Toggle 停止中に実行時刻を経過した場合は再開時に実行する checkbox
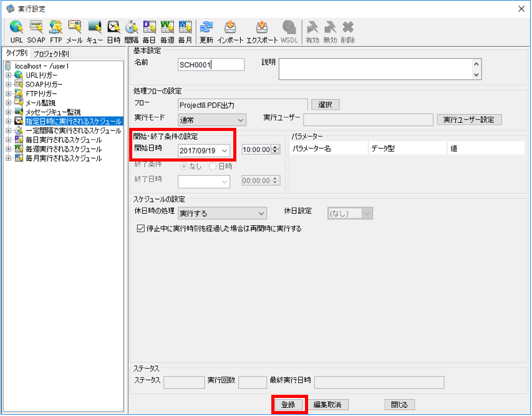The height and width of the screenshot is (416, 532). coord(140,228)
